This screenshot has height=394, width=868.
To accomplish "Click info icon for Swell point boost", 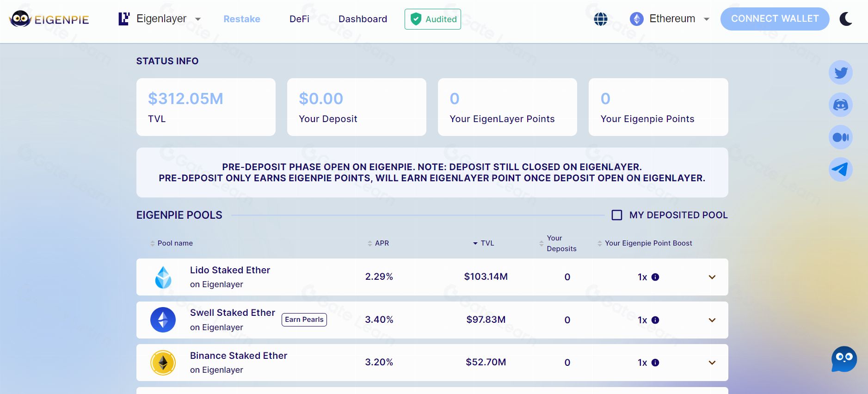I will pos(655,320).
